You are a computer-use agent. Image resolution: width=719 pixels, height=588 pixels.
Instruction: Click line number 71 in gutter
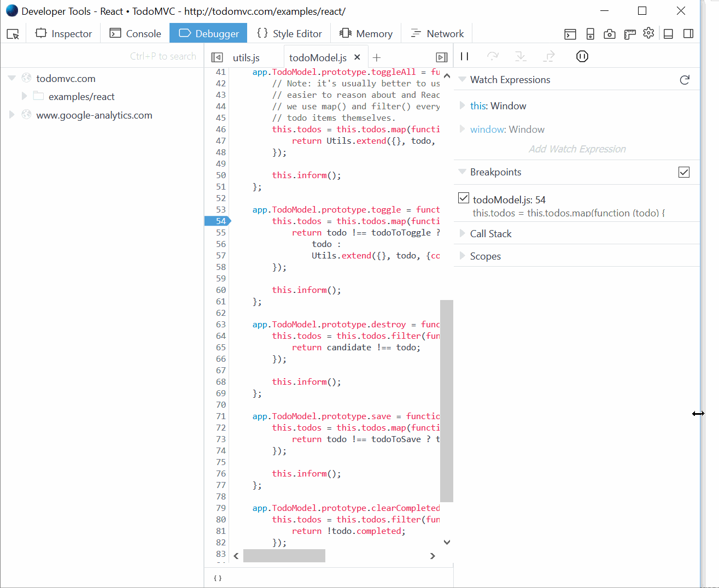coord(221,416)
